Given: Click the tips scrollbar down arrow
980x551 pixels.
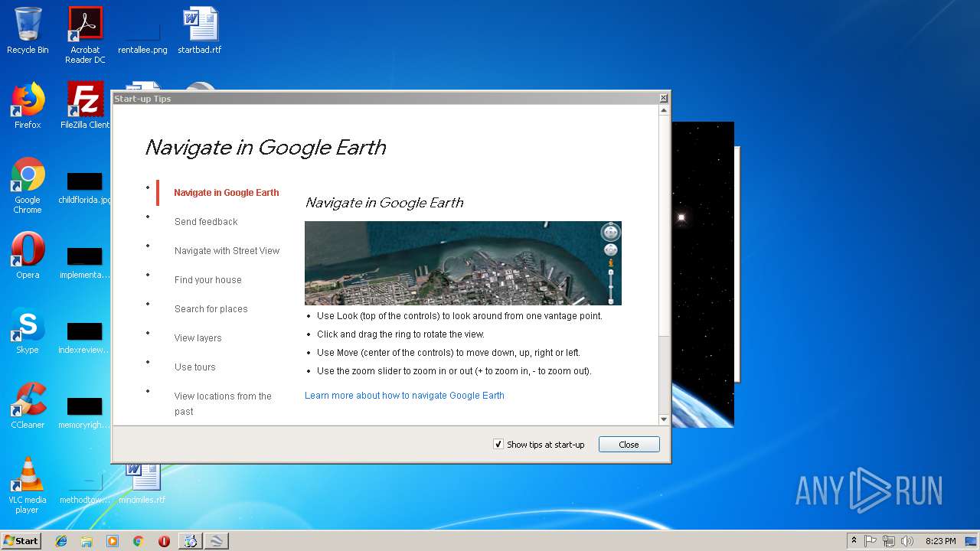Looking at the screenshot, I should [x=664, y=419].
